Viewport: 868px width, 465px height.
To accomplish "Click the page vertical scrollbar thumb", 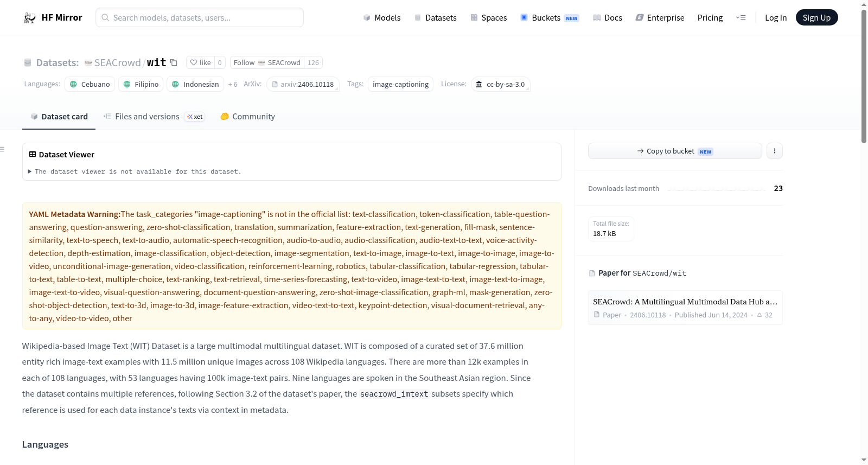I will (x=864, y=76).
